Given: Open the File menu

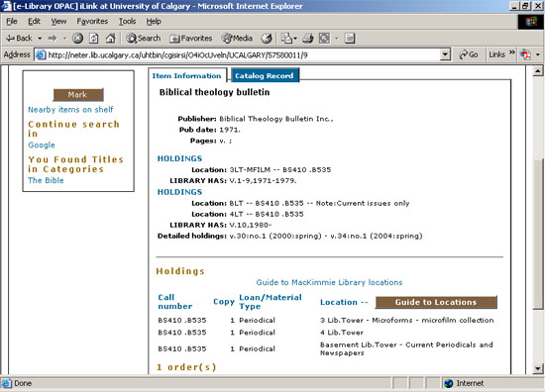Looking at the screenshot, I should (12, 22).
